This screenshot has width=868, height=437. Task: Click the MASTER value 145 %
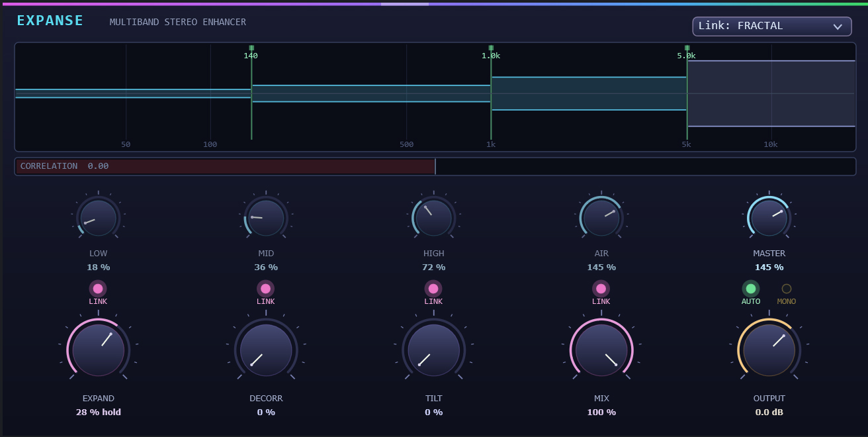pos(769,267)
